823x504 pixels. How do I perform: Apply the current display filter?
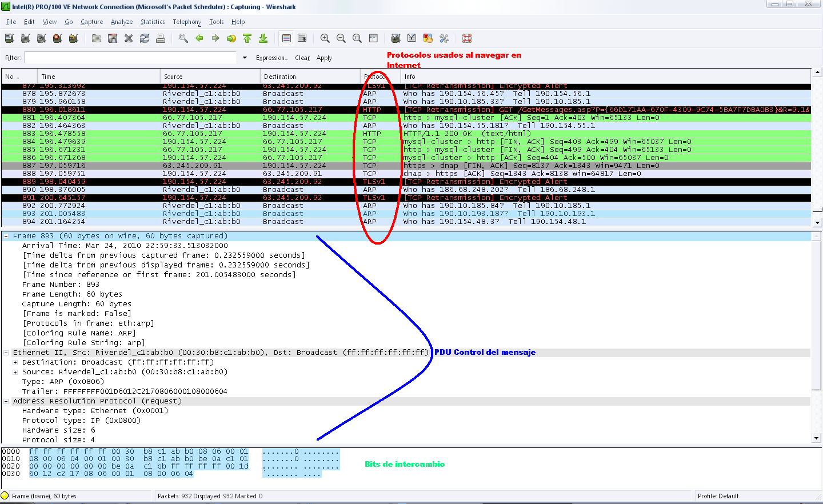324,58
